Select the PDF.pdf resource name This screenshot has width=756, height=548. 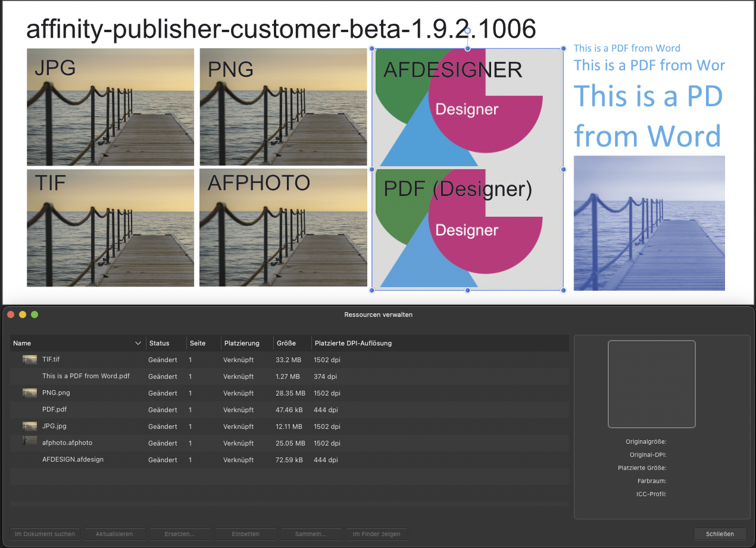click(x=54, y=410)
